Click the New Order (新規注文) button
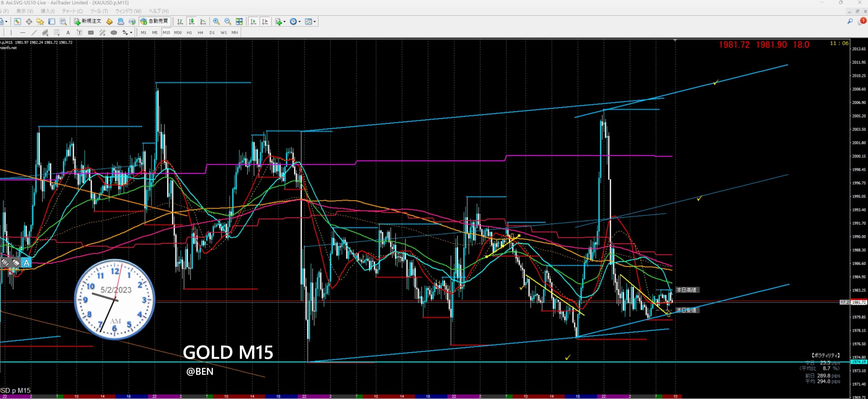Screen dimensions: 868x399 [x=88, y=21]
